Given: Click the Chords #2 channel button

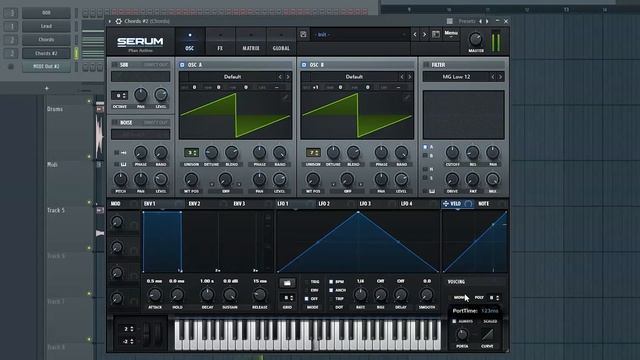Looking at the screenshot, I should [46, 53].
